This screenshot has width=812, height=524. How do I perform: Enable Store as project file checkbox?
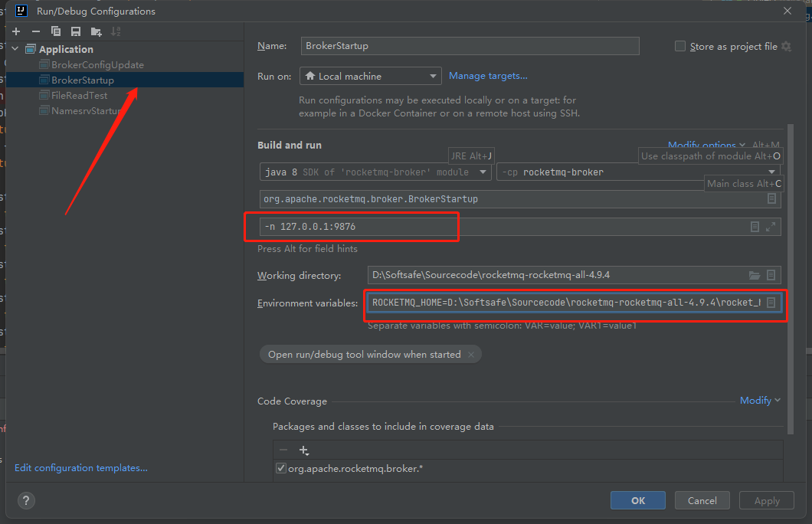coord(680,46)
